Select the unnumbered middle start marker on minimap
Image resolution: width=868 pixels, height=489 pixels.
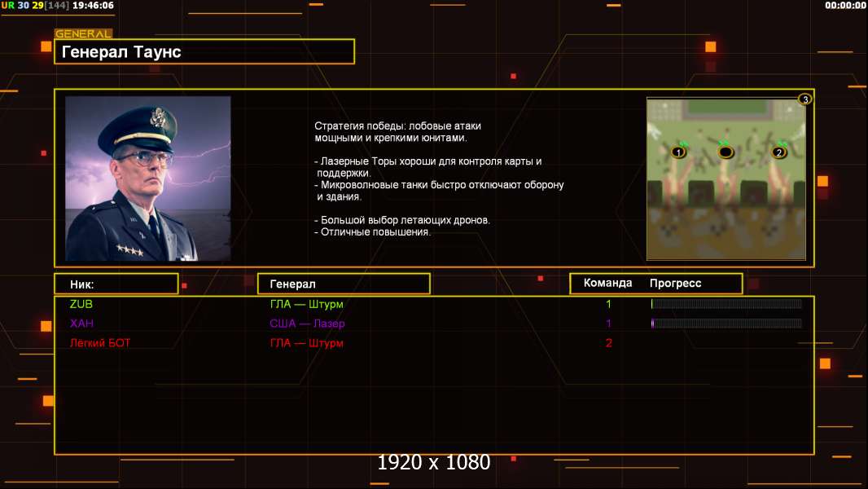(726, 152)
